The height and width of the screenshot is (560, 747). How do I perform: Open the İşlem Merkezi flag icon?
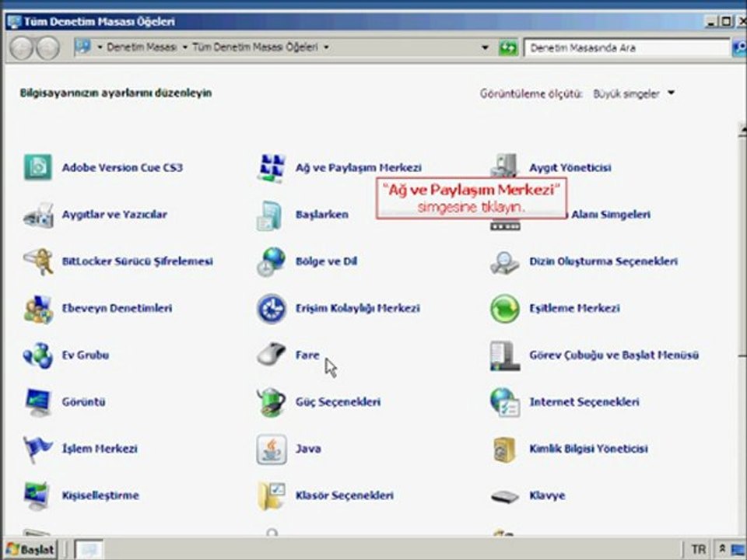(x=38, y=449)
